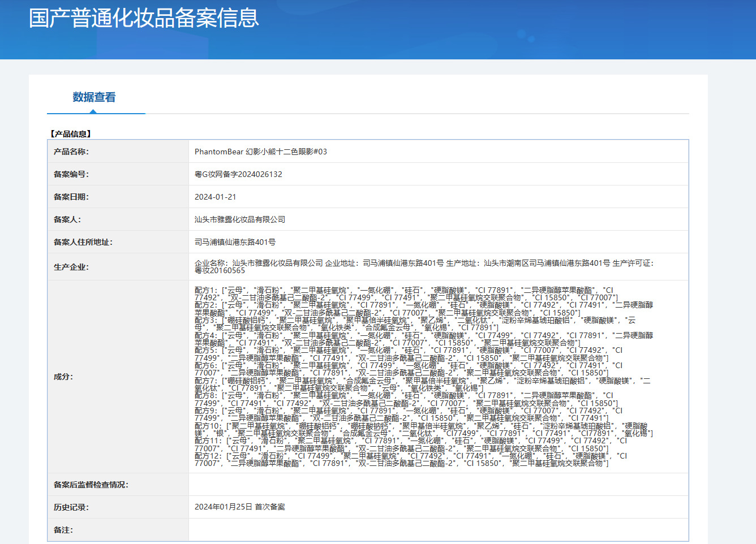Click the 备注 label cell
756x544 pixels.
[x=118, y=530]
